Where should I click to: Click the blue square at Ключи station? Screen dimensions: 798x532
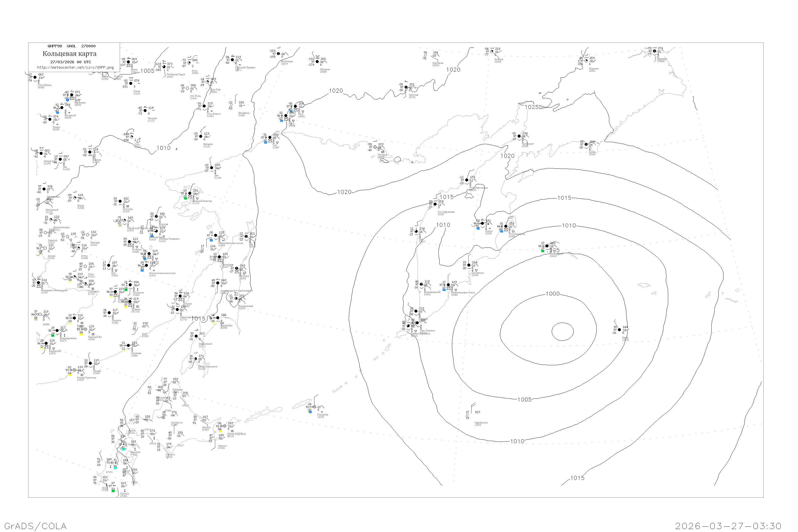478,228
